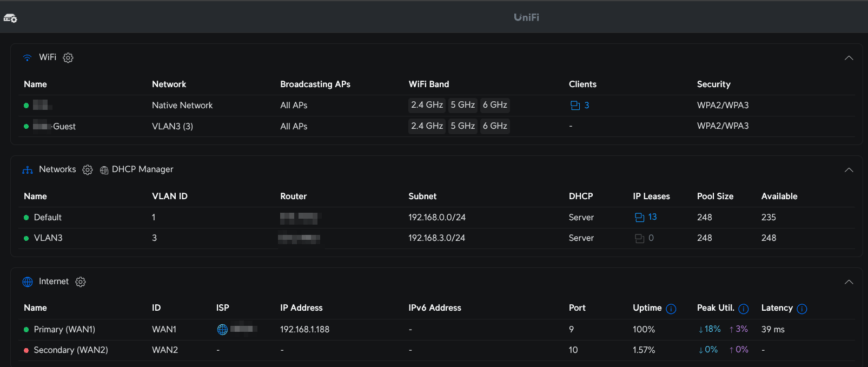The height and width of the screenshot is (367, 868).
Task: Click the UniFi gateway device icon
Action: (x=10, y=18)
